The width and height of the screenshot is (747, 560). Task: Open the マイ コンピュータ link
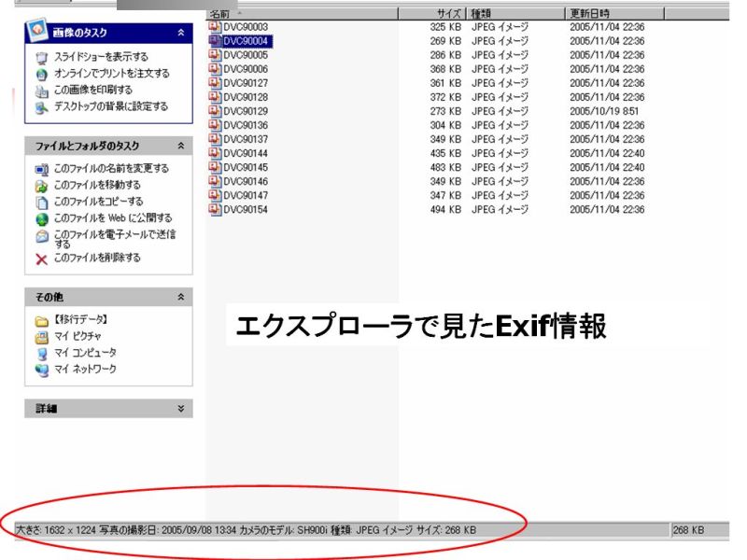[85, 353]
